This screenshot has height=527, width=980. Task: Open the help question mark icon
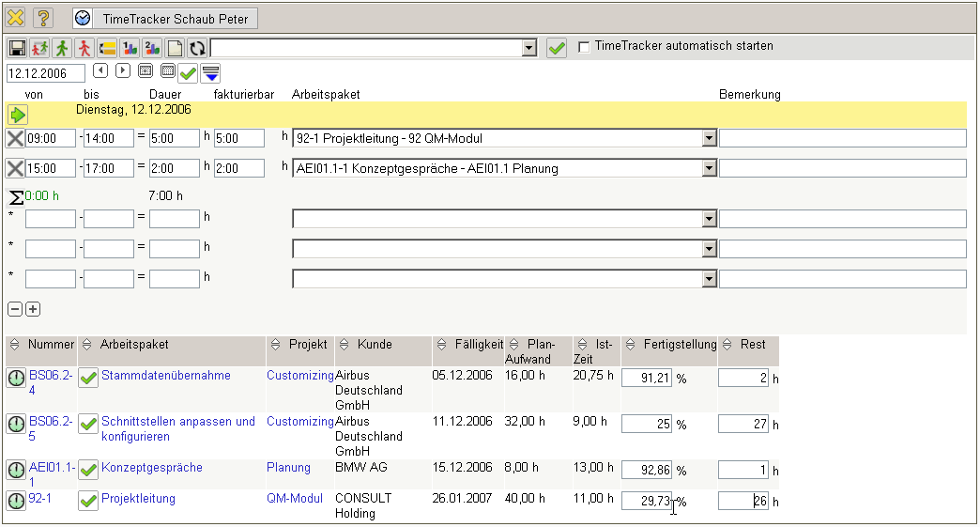click(x=43, y=18)
